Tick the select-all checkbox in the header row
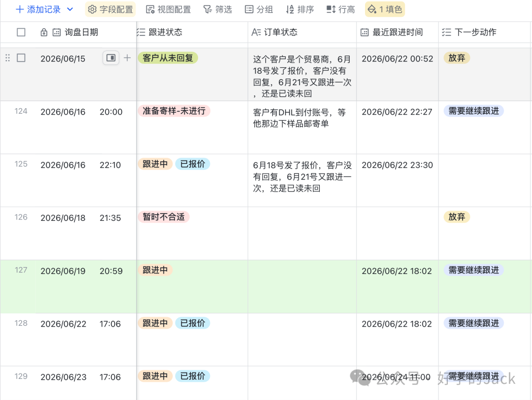 click(21, 32)
